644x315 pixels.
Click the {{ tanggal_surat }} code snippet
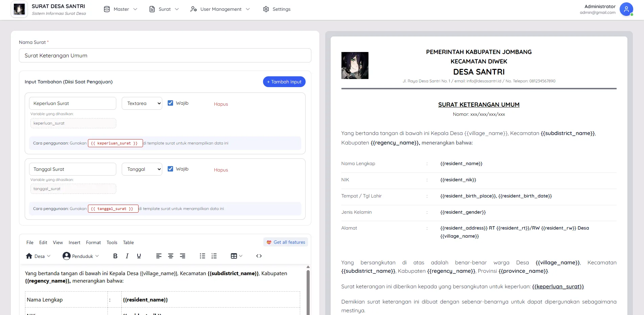coord(113,209)
